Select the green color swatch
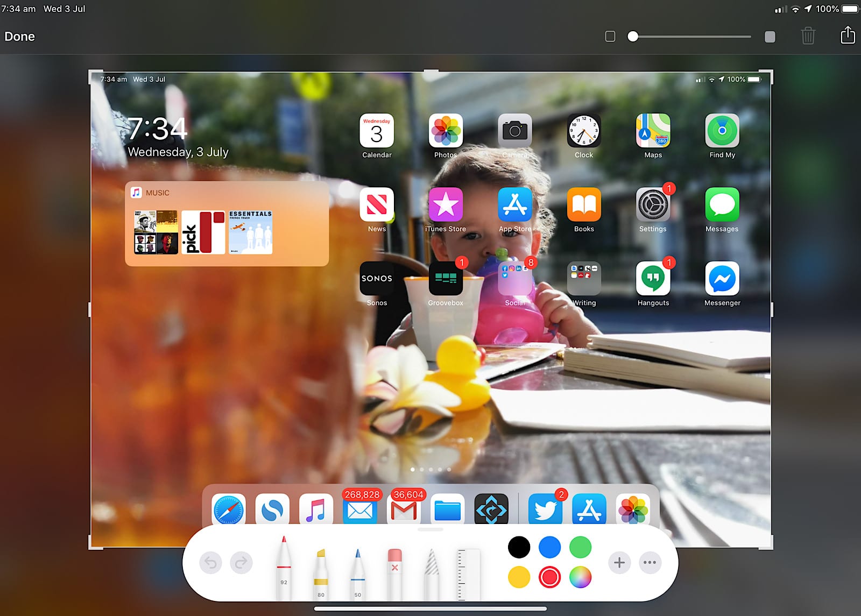 [580, 547]
